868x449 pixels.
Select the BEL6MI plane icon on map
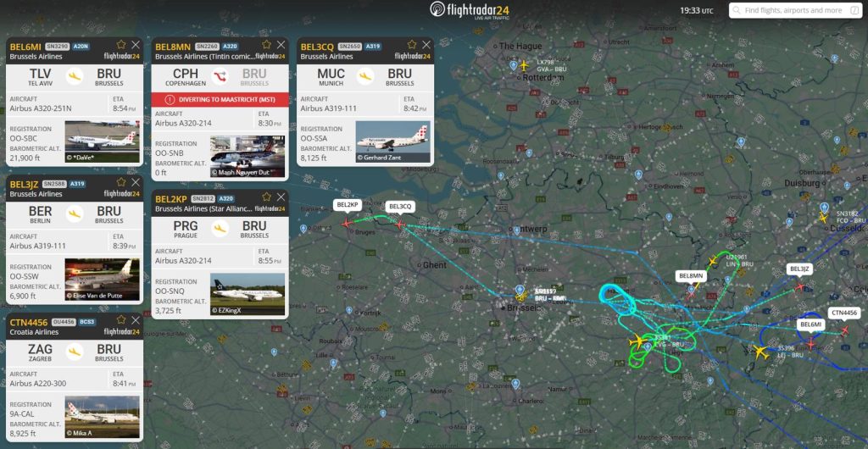[x=811, y=344]
